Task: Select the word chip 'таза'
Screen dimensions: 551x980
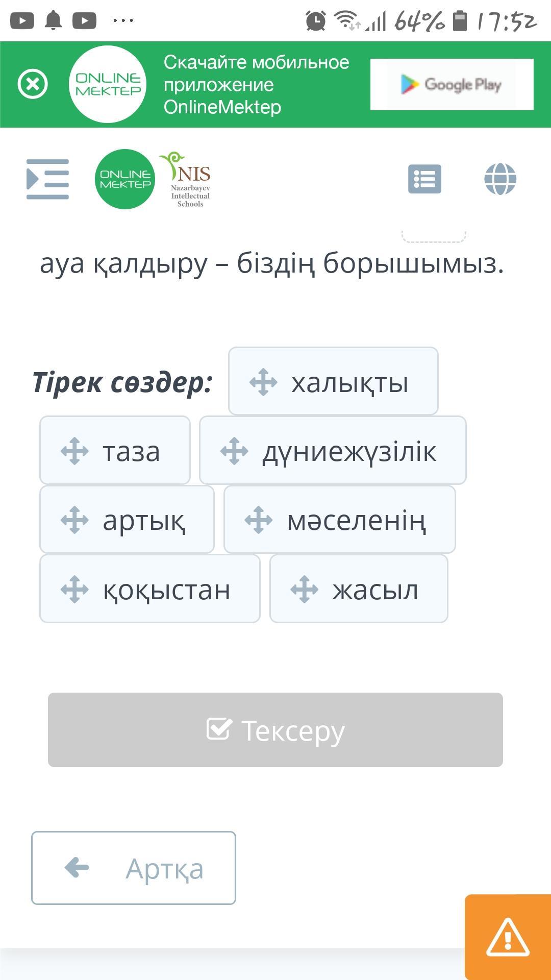Action: pos(115,450)
